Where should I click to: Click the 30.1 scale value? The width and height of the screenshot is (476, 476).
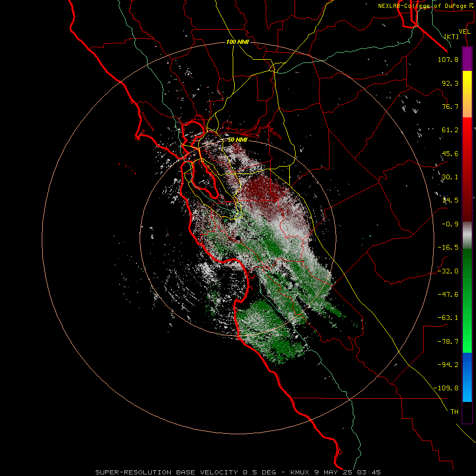click(450, 177)
